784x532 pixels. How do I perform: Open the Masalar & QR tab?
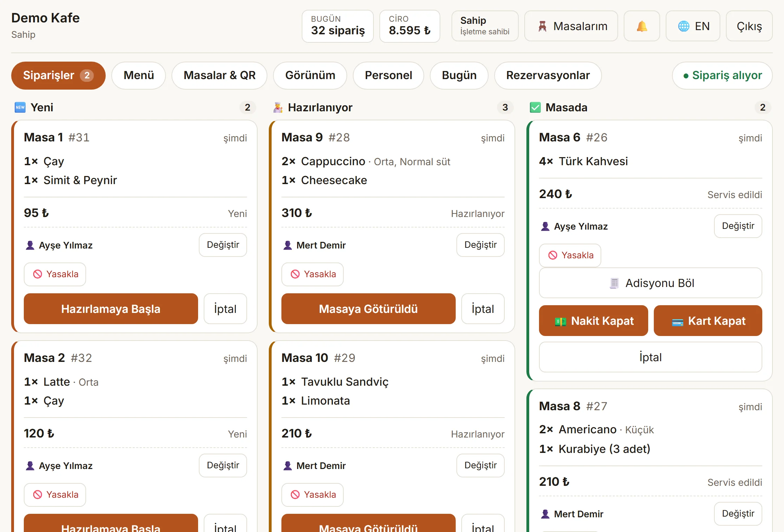pos(219,76)
